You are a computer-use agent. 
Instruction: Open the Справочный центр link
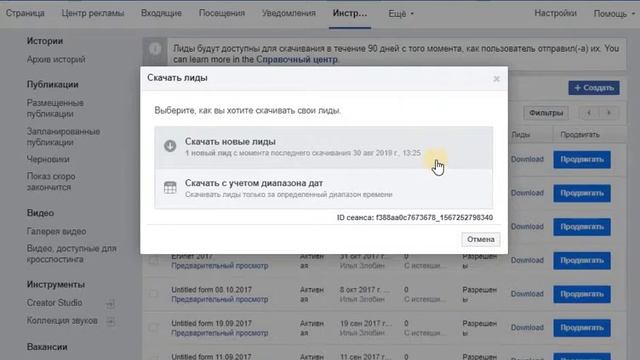(x=297, y=60)
